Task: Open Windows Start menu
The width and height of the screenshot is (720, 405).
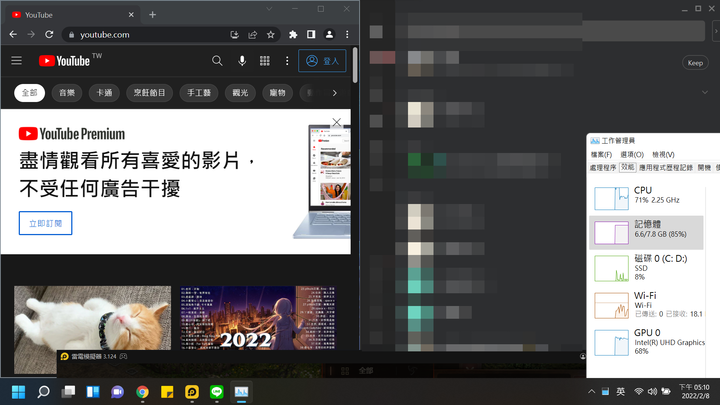Action: tap(18, 392)
